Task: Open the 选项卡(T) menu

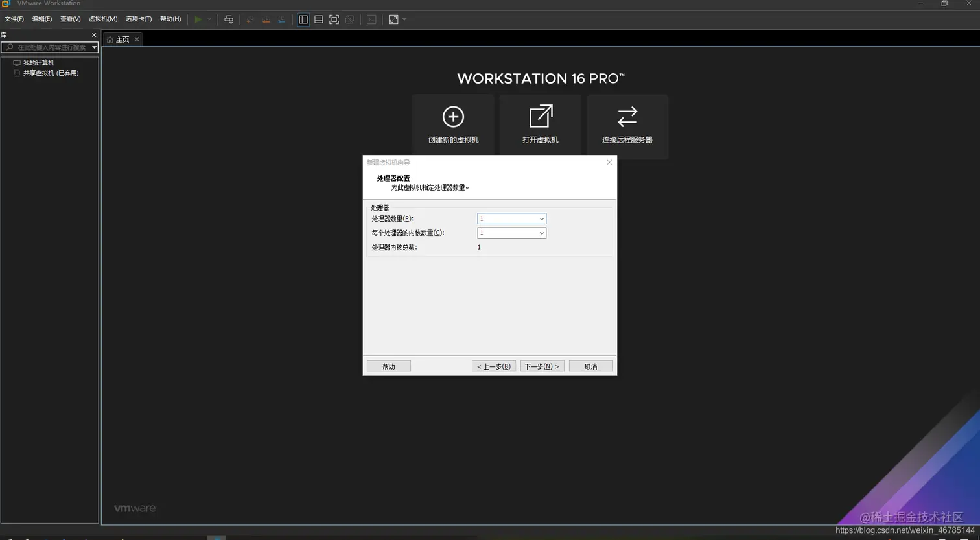Action: click(139, 19)
